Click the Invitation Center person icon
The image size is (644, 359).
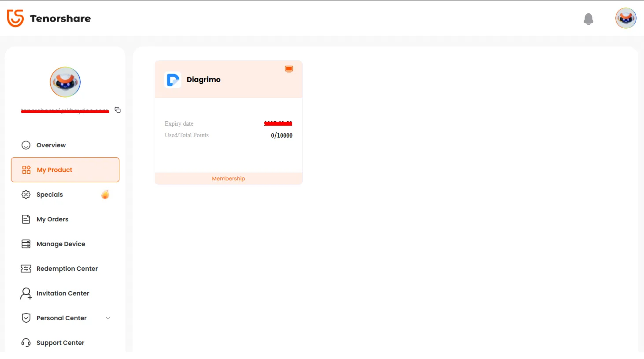(26, 293)
